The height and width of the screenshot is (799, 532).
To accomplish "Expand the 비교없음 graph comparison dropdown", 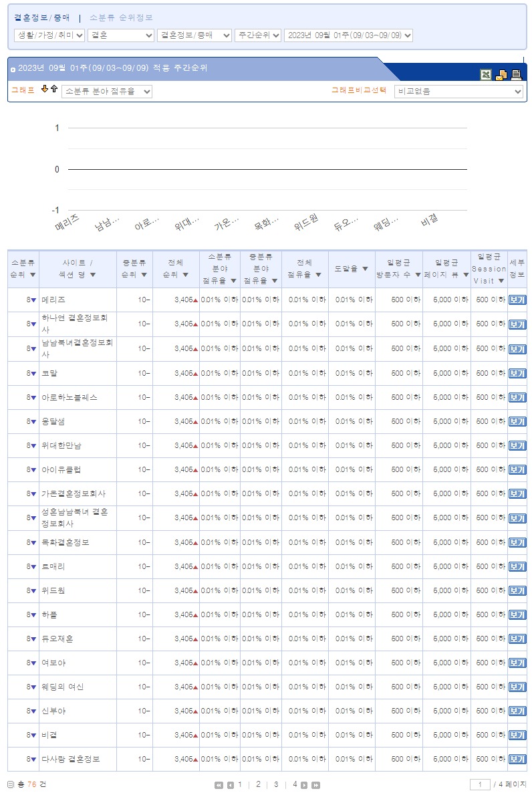I will click(458, 92).
